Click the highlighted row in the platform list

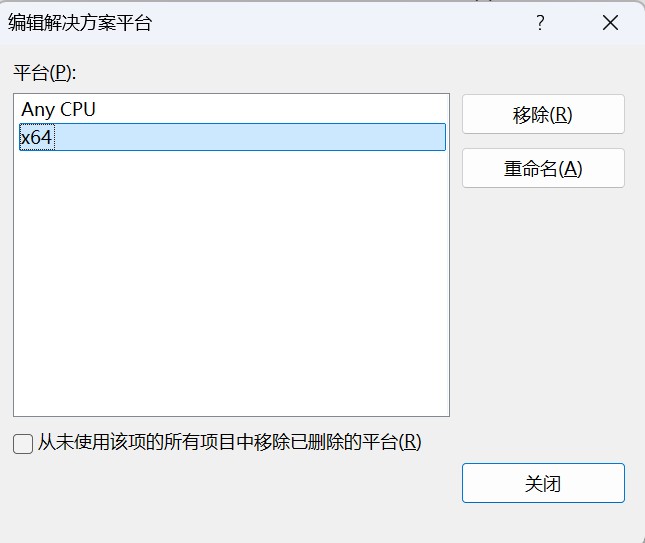pos(232,137)
